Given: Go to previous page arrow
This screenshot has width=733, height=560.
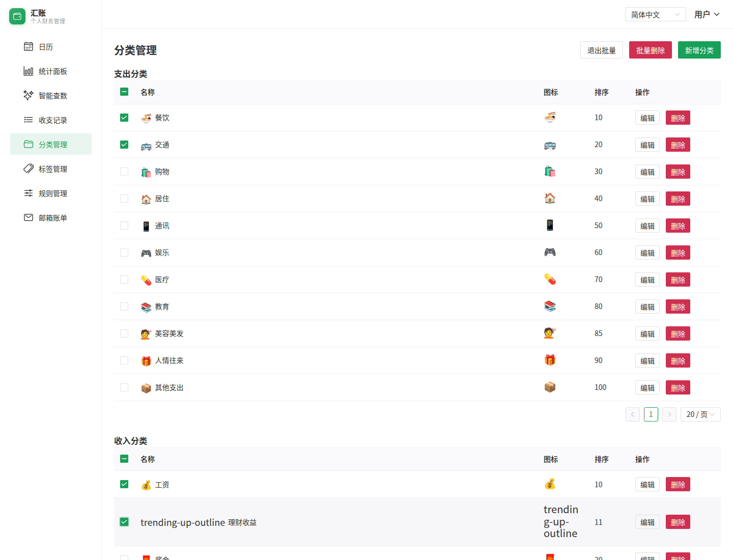Looking at the screenshot, I should 633,414.
